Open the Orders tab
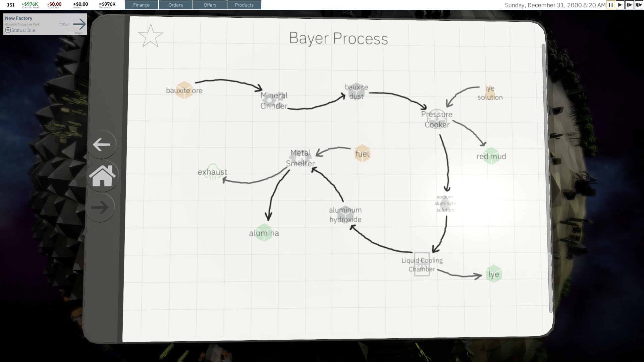The height and width of the screenshot is (362, 644). (x=176, y=5)
